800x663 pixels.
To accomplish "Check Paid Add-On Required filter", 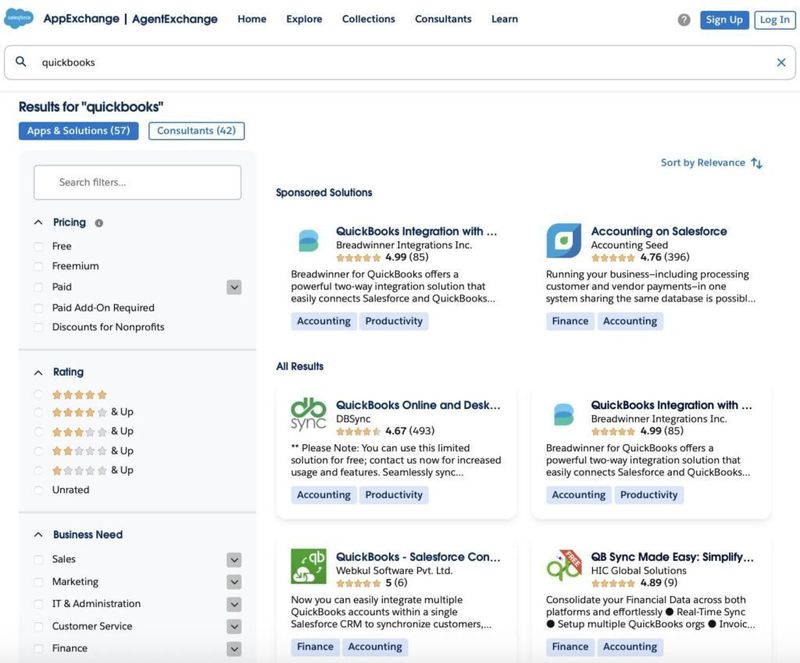I will (38, 308).
